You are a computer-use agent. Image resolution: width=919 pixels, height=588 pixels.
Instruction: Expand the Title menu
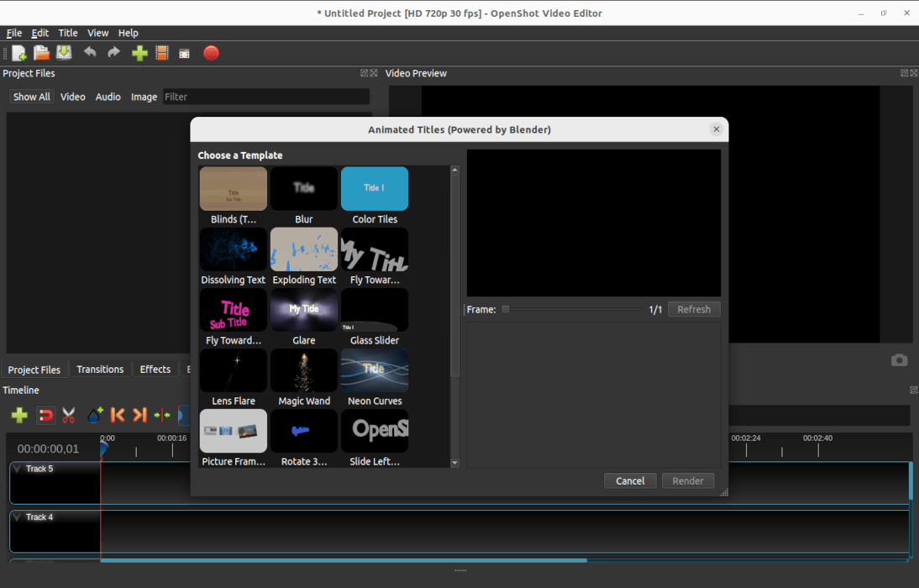[x=67, y=33]
